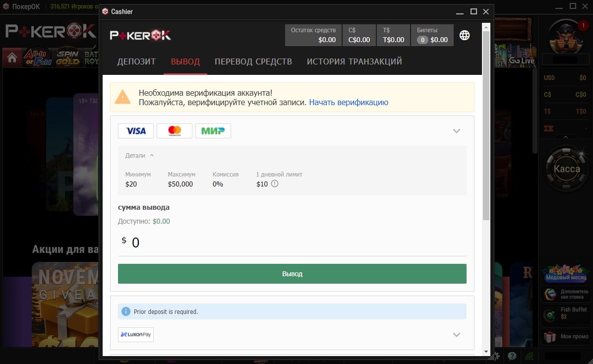The height and width of the screenshot is (364, 593).
Task: Click the Минимум $20 value
Action: [131, 184]
